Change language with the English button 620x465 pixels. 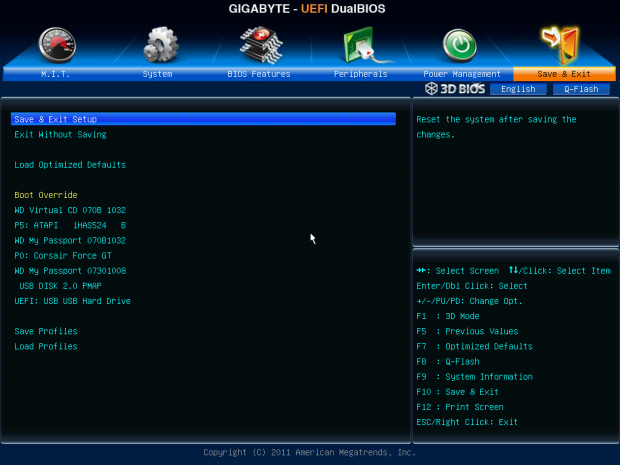click(518, 89)
